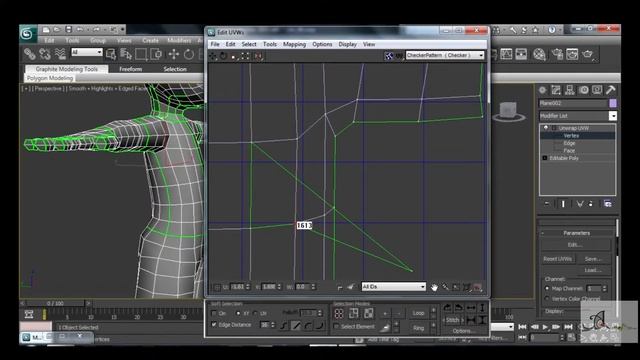
Task: Activate the Select and Move tool
Action: pyautogui.click(x=174, y=54)
